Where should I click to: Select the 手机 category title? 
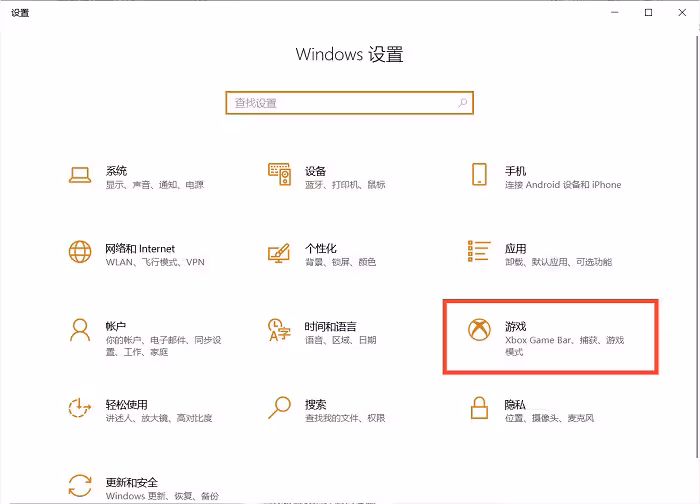515,171
